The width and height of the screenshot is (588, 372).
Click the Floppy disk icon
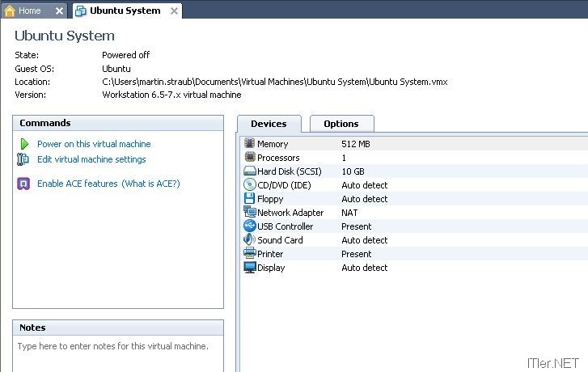pyautogui.click(x=249, y=198)
